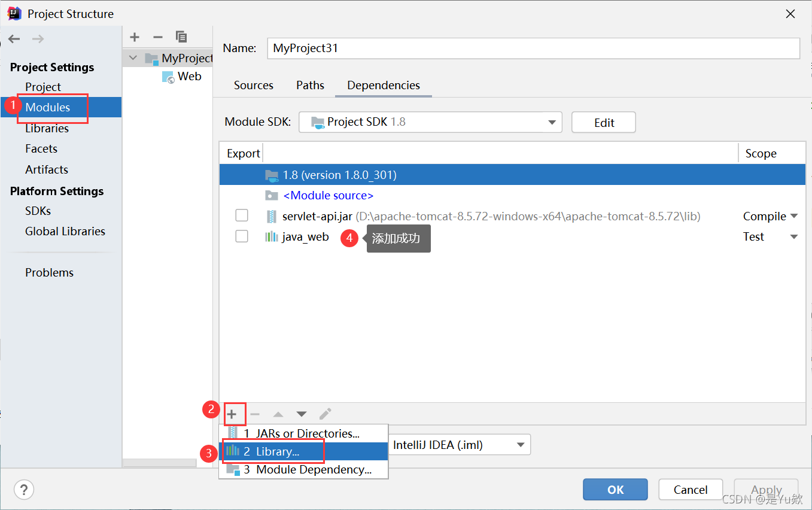Toggle Export checkbox for servlet-api.jar
This screenshot has width=812, height=510.
tap(242, 215)
